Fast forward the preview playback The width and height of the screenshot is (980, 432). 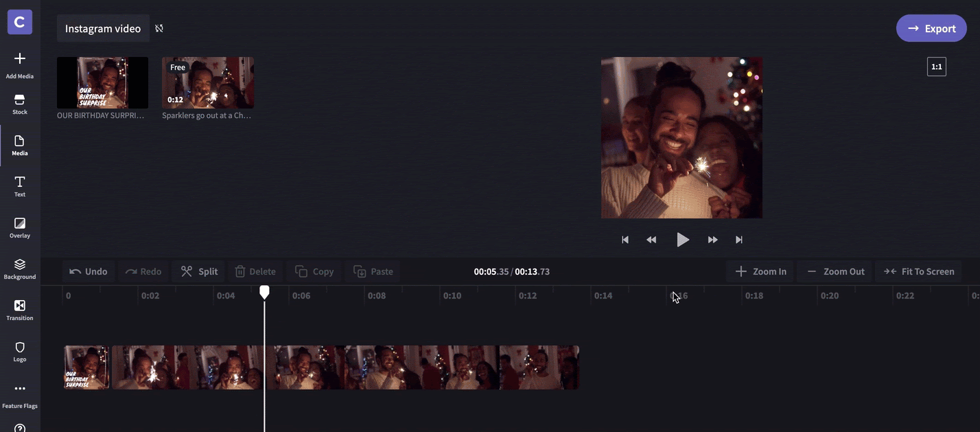(713, 240)
